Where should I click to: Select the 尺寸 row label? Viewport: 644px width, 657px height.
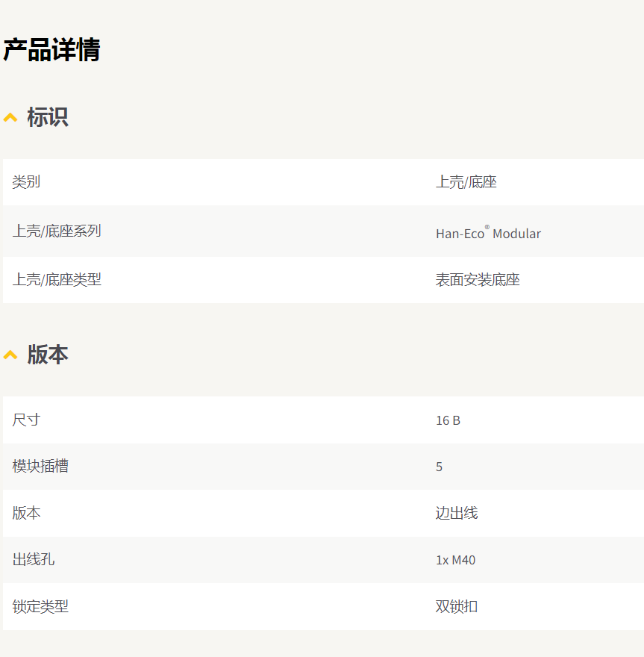click(26, 420)
